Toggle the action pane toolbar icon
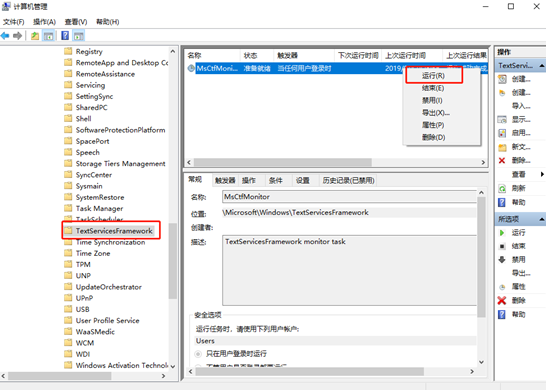 coord(79,36)
